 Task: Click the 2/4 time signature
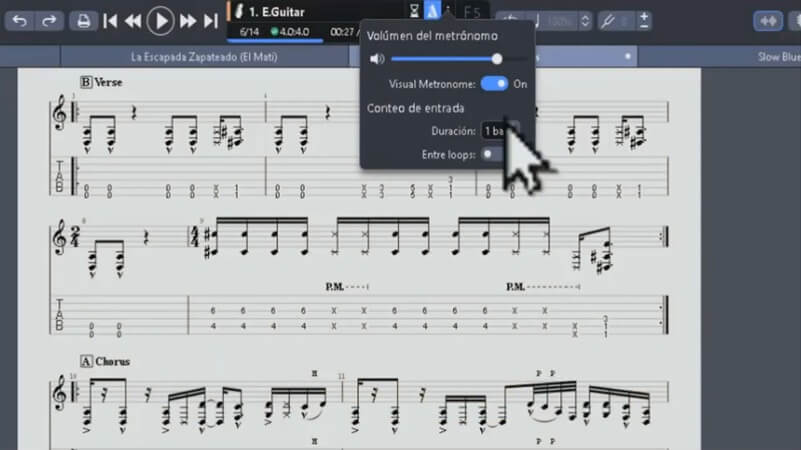(x=74, y=238)
